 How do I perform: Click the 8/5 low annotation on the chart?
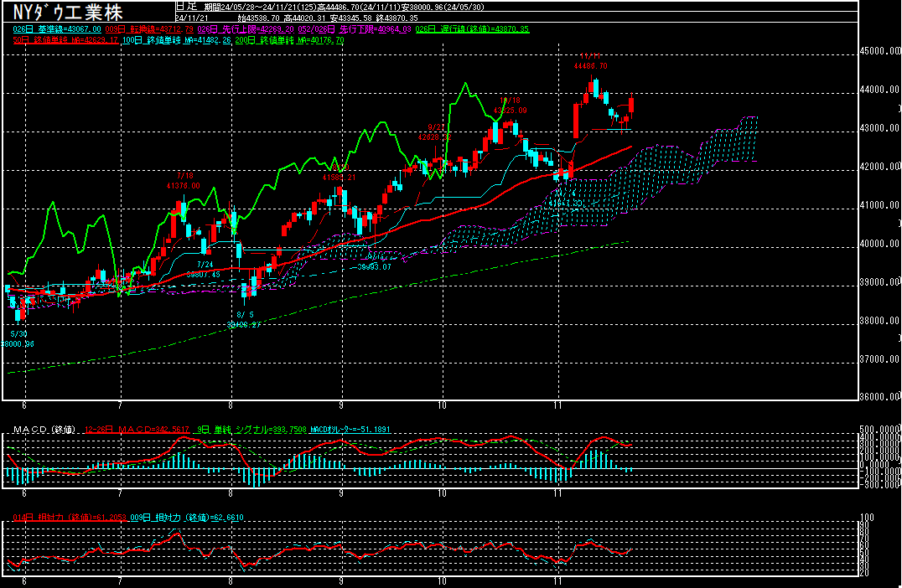245,320
